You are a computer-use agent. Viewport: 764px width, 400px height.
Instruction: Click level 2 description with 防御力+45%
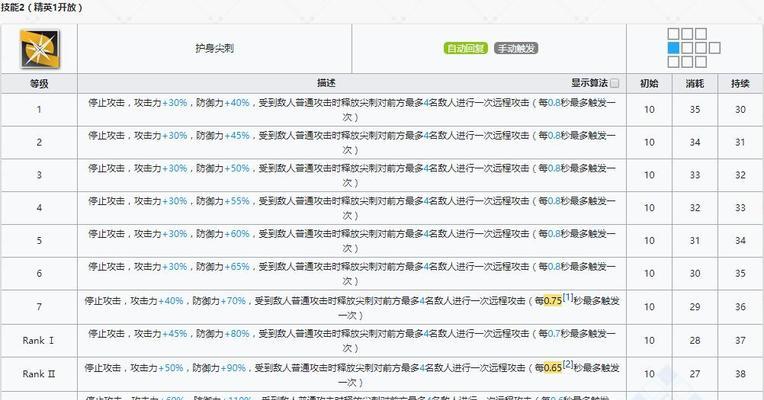click(x=352, y=142)
